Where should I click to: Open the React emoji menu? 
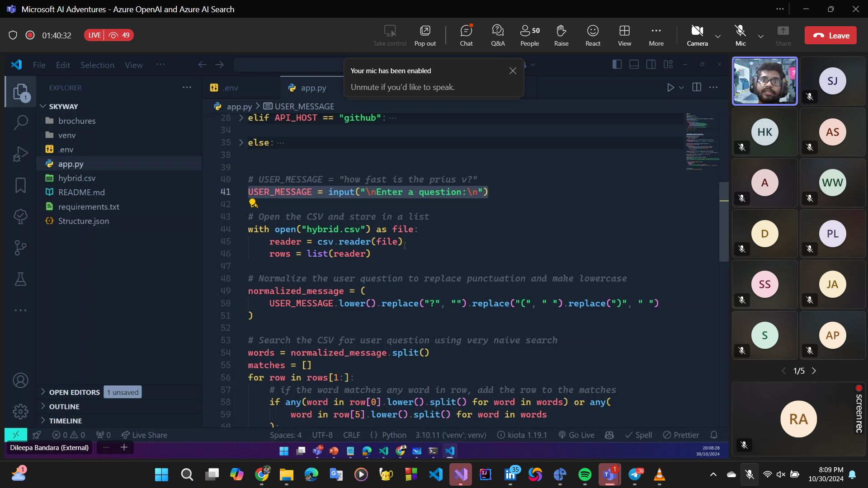[x=593, y=35]
